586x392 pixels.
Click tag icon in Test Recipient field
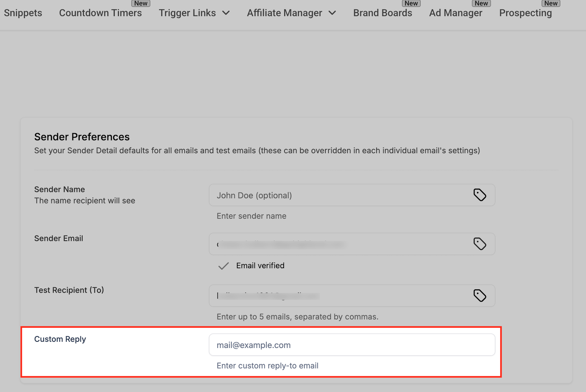click(480, 296)
